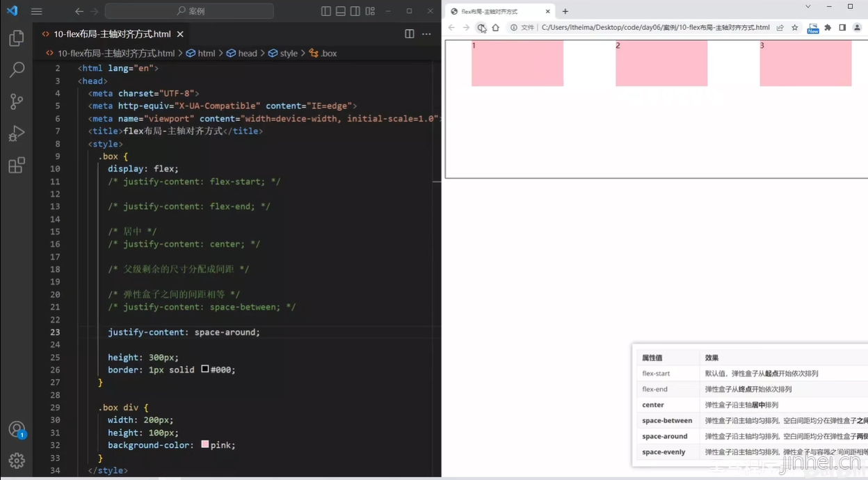Open the Search view in activity bar
This screenshot has height=480, width=868.
click(x=17, y=70)
